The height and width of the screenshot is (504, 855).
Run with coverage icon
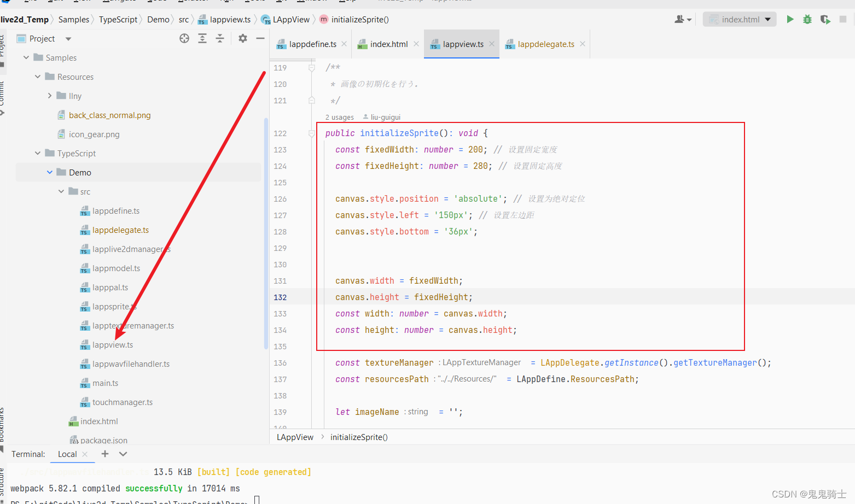point(825,19)
